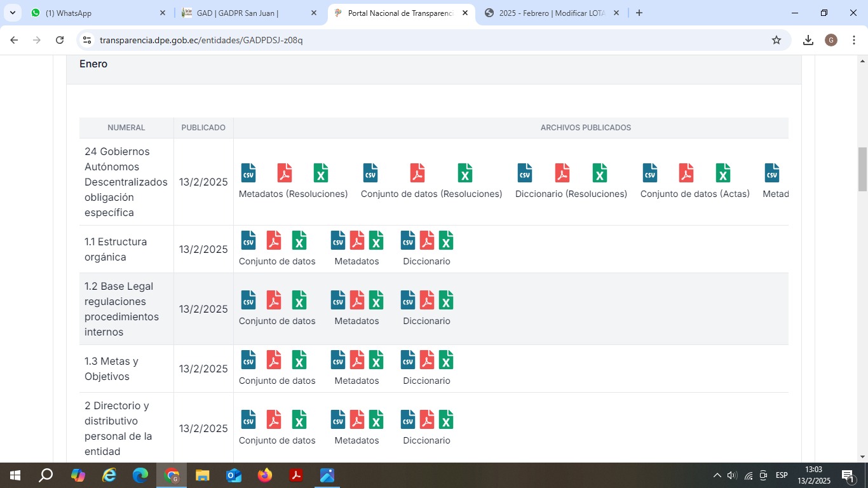Screen dimensions: 868x488
Task: Download CSV file for Metadatos (Resoluciones)
Action: pyautogui.click(x=248, y=173)
